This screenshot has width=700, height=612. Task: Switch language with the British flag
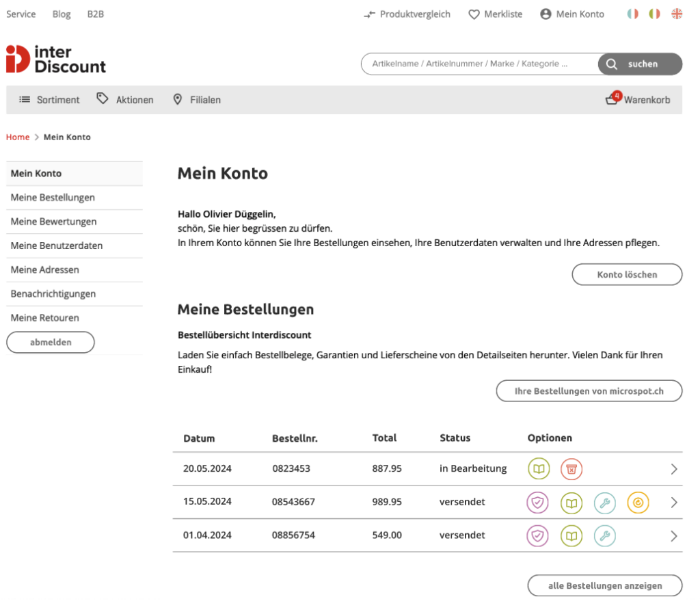[677, 14]
